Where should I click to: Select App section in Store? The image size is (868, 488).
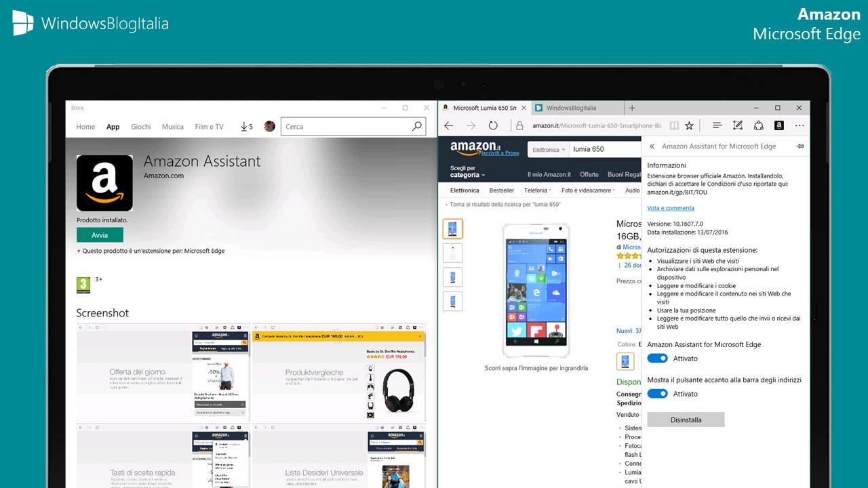113,127
